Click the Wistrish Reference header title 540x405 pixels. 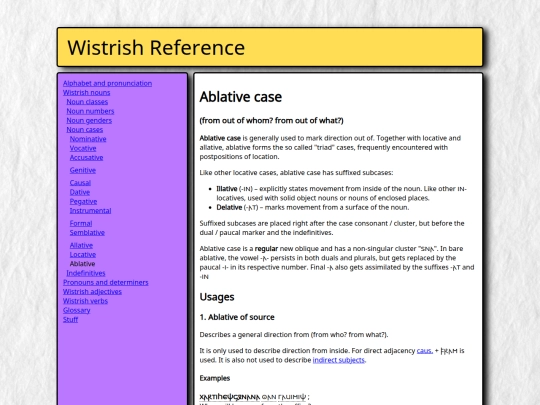pyautogui.click(x=156, y=48)
